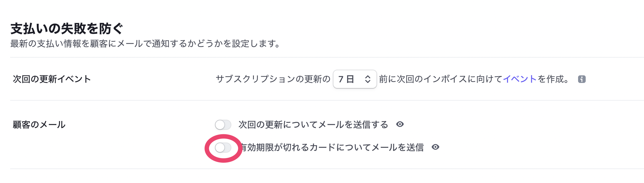Click the 顧客のメール row label
Screen dimensions: 644x183
39,125
